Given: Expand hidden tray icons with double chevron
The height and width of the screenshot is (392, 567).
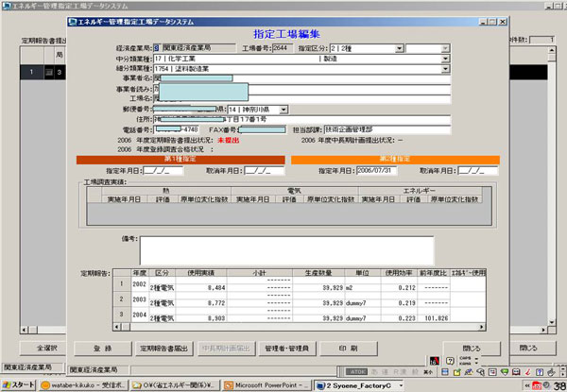Looking at the screenshot, I should click(x=527, y=385).
